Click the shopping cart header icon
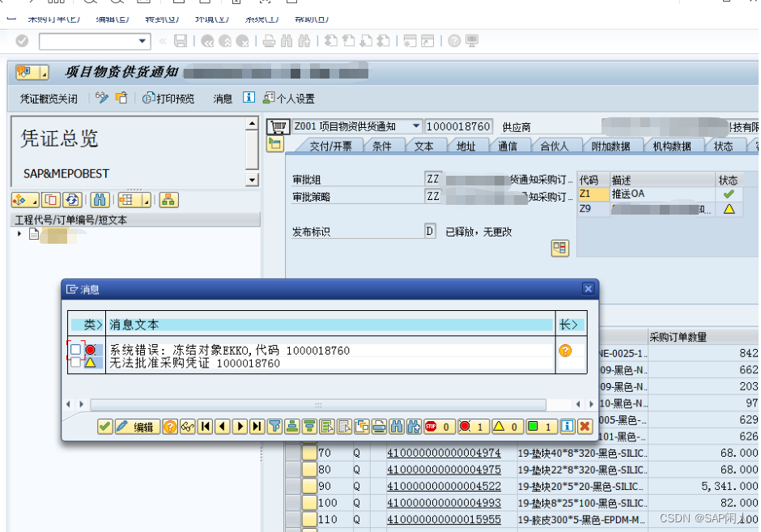761x532 pixels. pyautogui.click(x=278, y=126)
